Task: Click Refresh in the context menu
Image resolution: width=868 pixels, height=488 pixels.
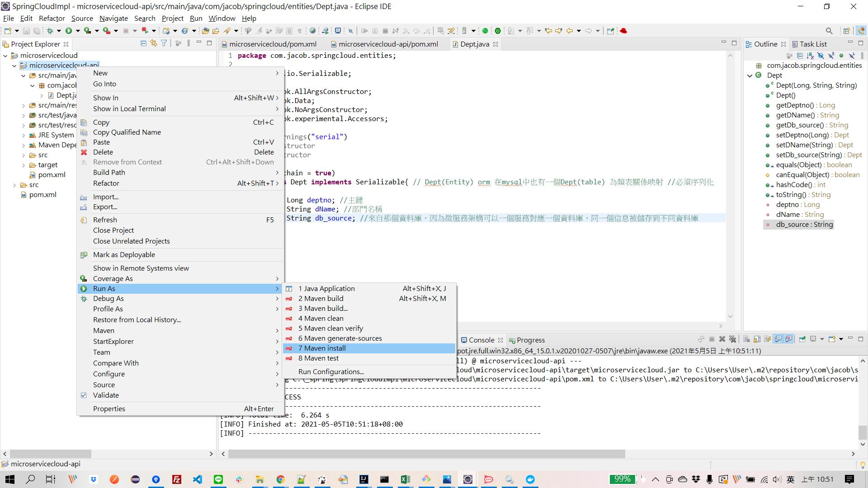Action: (x=181, y=220)
